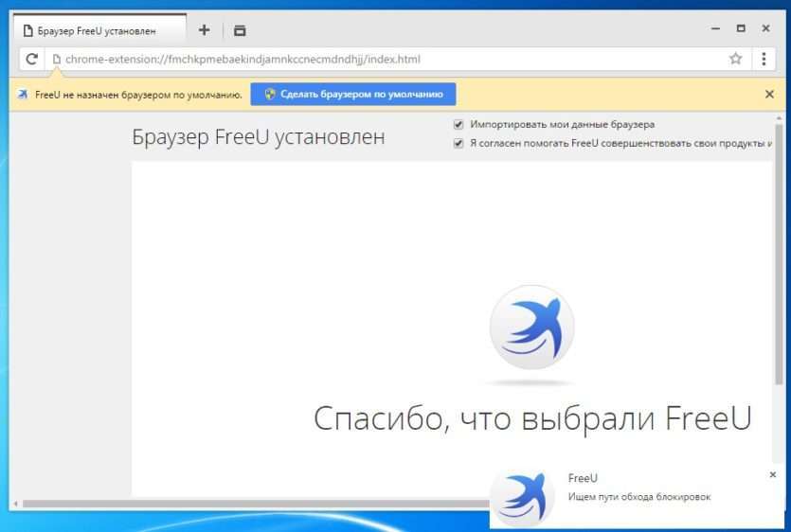Open the three-dot browser menu
Screen dimensions: 791x532
[x=764, y=59]
